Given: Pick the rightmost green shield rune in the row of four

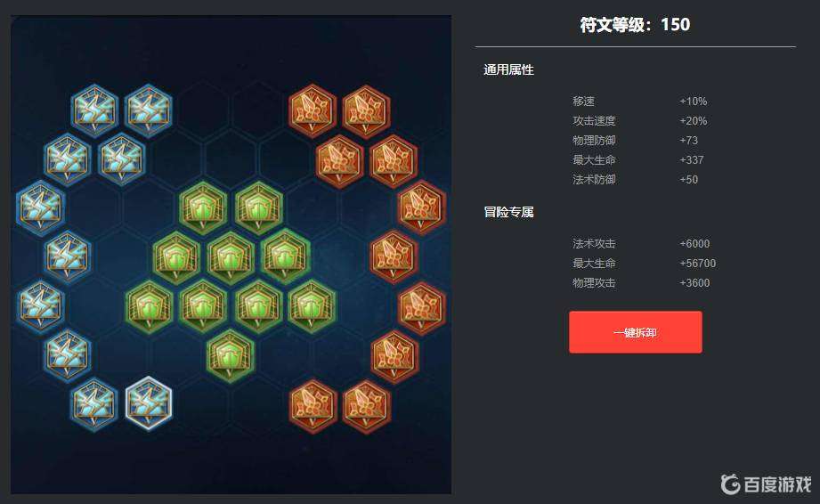Looking at the screenshot, I should [312, 306].
